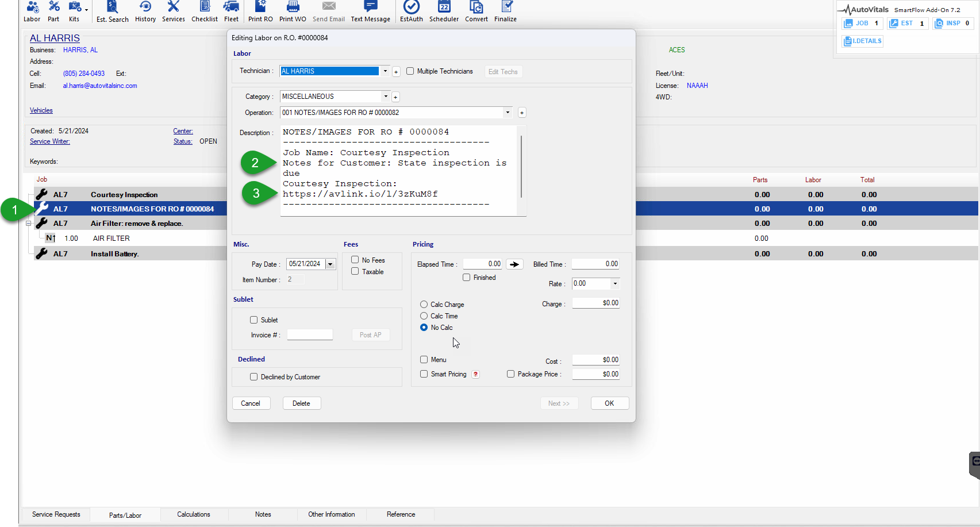
Task: Check the No Fees checkbox
Action: click(x=355, y=260)
